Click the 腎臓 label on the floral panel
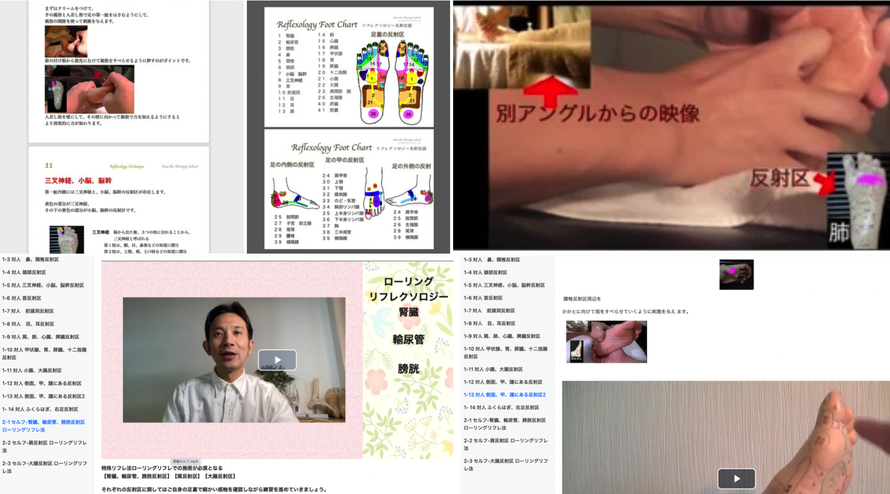Viewport: 890px width, 494px height. tap(408, 312)
